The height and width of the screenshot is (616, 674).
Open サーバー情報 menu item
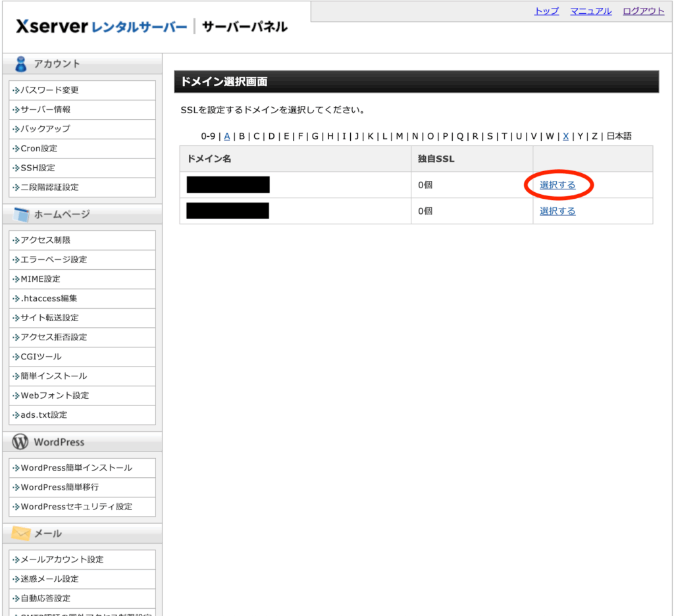pos(45,109)
